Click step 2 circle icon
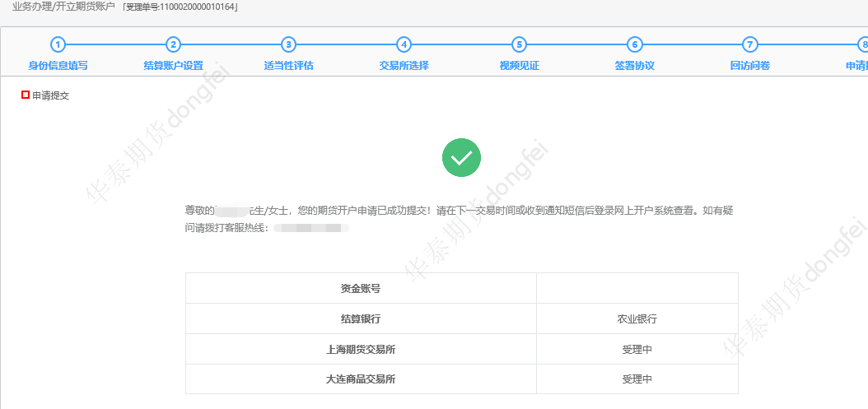Screen dimensions: 868x409 pos(173,44)
